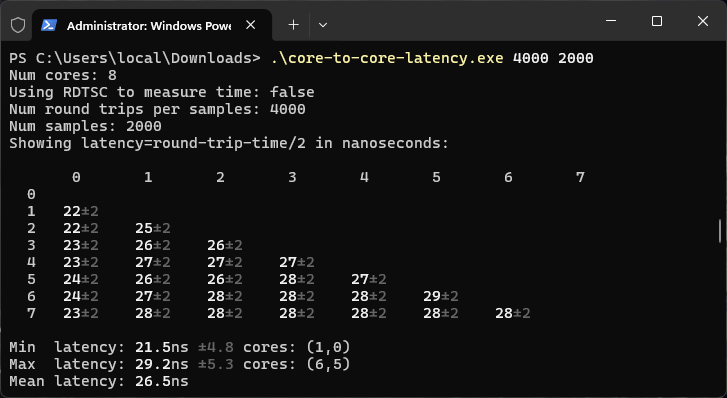Click column header 4 in latency table
Screen dimensions: 727x398
(364, 177)
